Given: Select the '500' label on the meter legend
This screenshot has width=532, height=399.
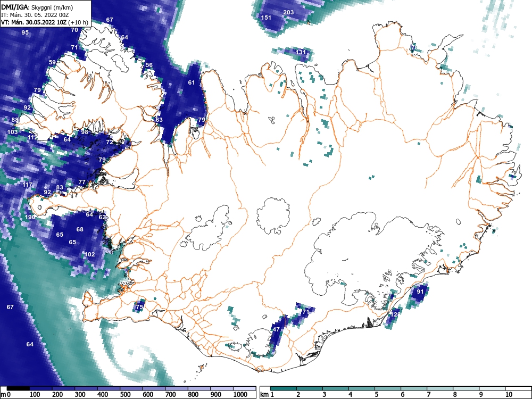Looking at the screenshot, I should coord(125,395).
